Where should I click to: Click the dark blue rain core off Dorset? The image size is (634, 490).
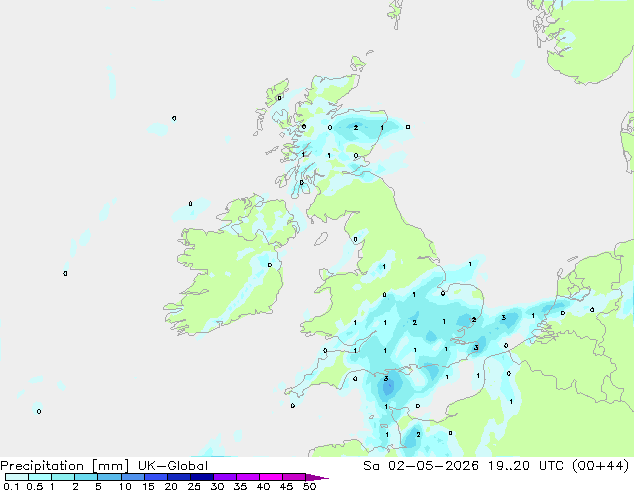coord(388,387)
